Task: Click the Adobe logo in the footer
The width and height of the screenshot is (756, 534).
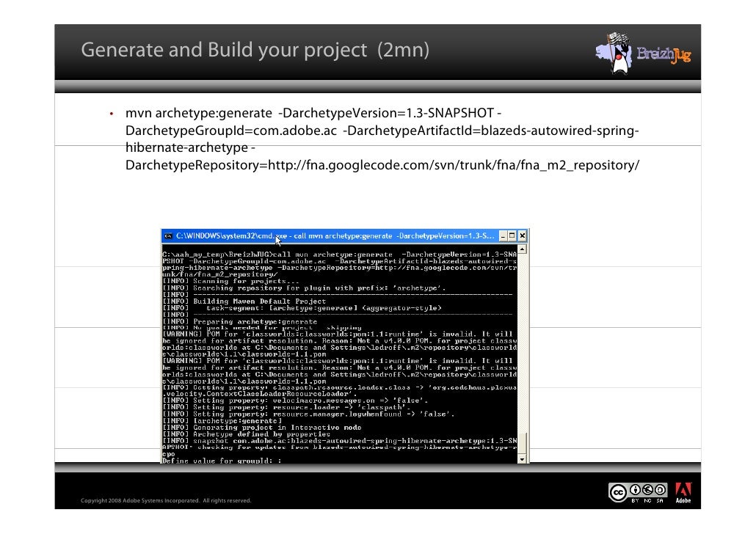Action: [683, 492]
